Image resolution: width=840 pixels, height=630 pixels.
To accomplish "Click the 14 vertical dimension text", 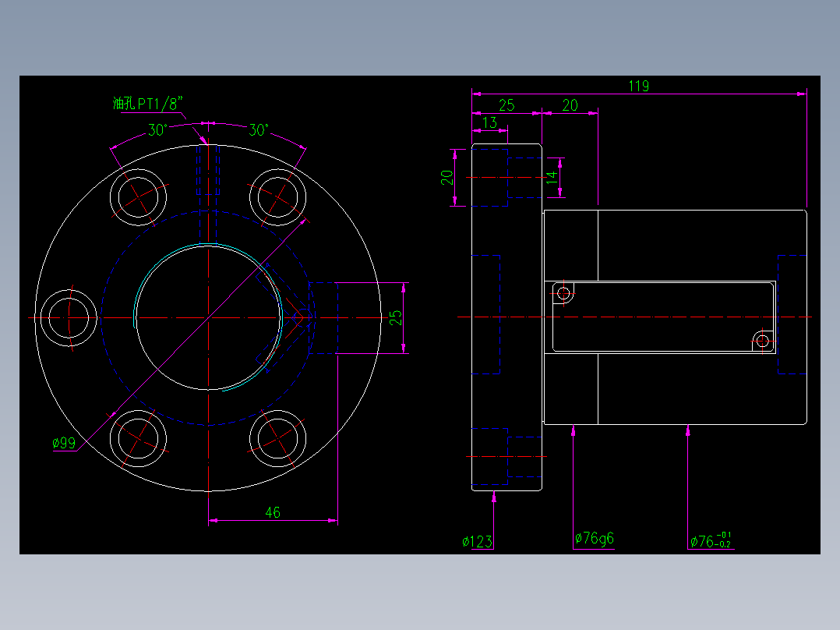I will pos(552,178).
